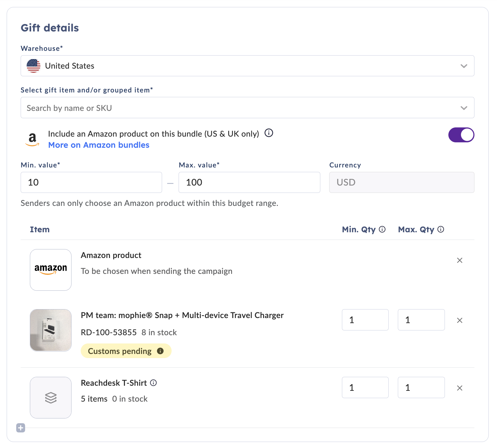Click Min. Qty field for Reachdesk T-Shirt
The image size is (497, 448).
tap(365, 387)
